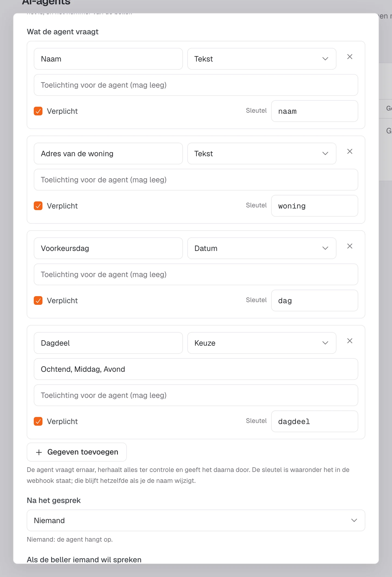The image size is (392, 577).
Task: Remove the Naam field with its X icon
Action: point(350,57)
